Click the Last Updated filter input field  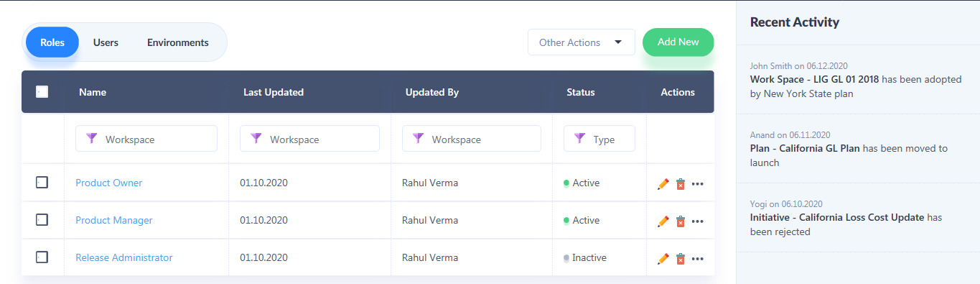(309, 139)
